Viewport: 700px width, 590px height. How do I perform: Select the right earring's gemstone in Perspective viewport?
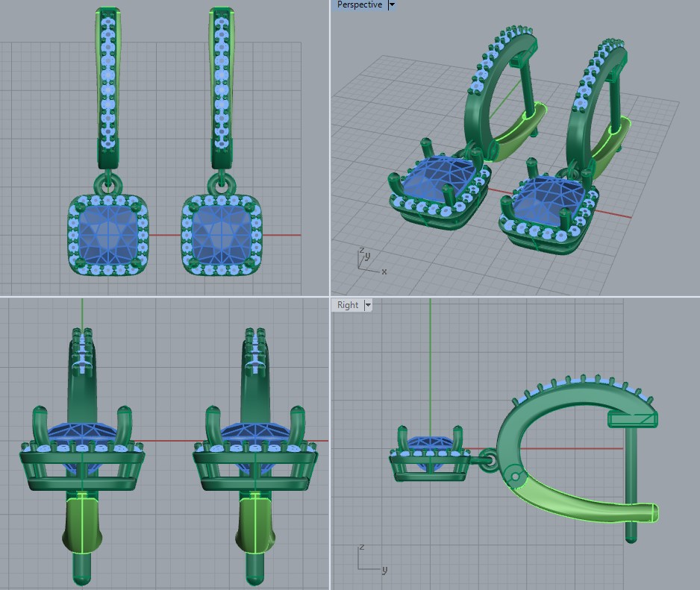(x=554, y=196)
